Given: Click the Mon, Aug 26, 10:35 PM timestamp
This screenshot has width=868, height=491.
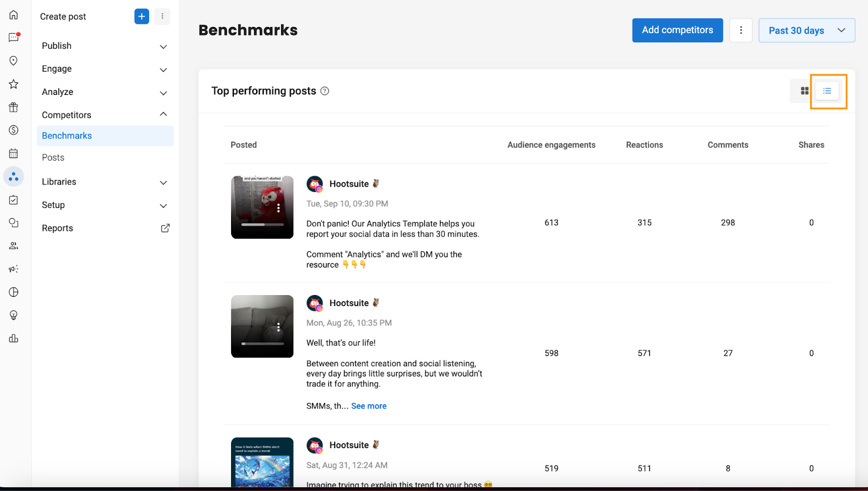Looking at the screenshot, I should tap(349, 323).
